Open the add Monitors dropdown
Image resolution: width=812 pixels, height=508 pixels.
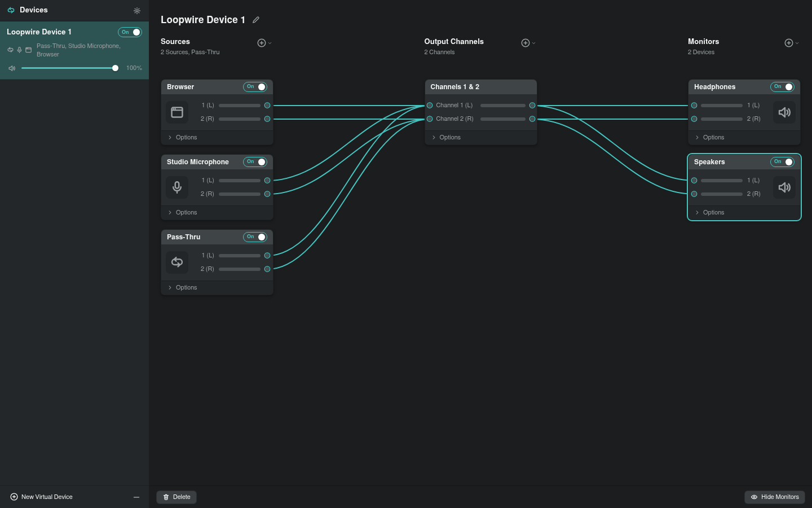coord(792,43)
